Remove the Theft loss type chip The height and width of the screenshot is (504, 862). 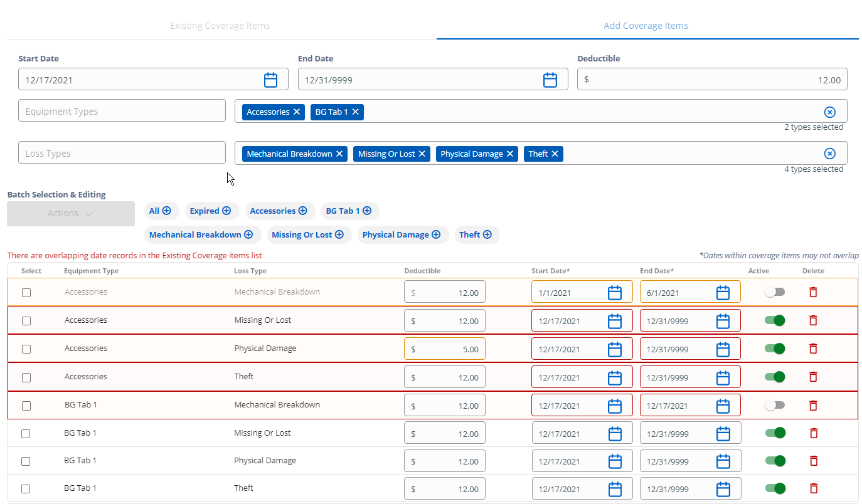point(555,154)
